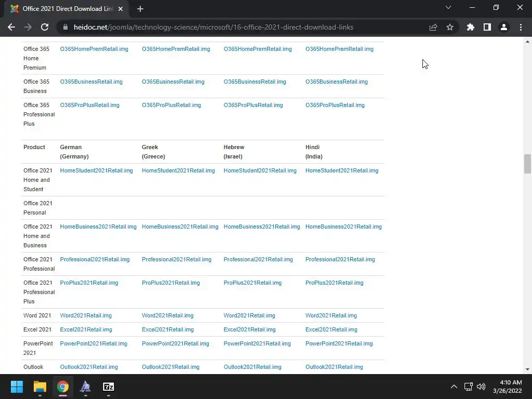The image size is (532, 399).
Task: Click the address bar URL
Action: pos(214,27)
